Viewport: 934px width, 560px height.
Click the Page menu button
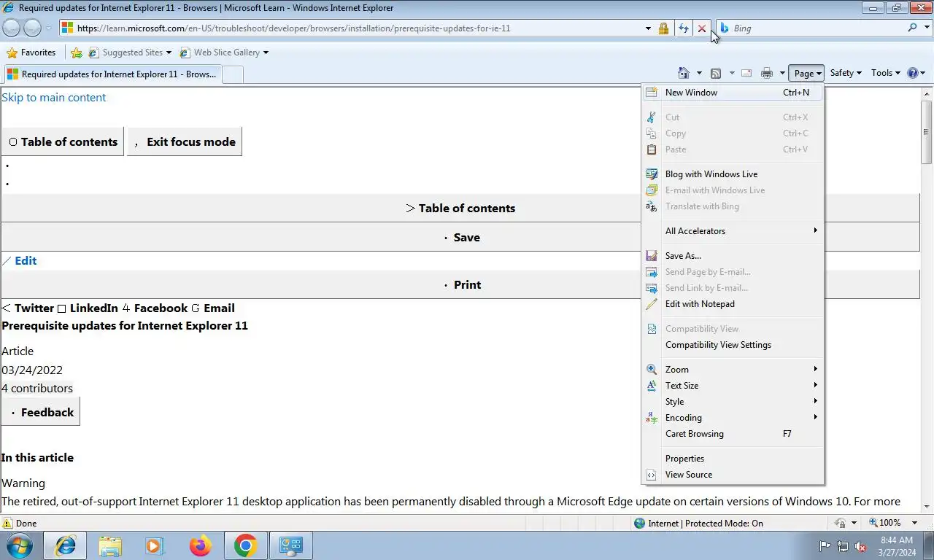(x=806, y=73)
